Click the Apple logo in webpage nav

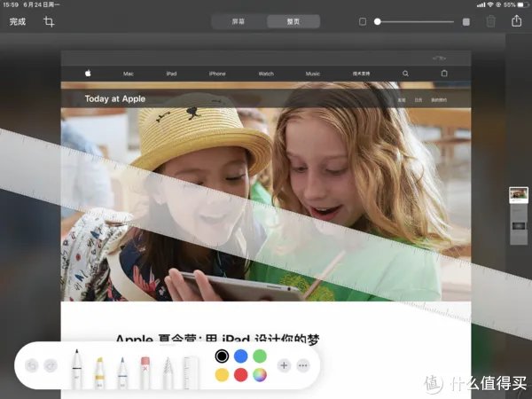[x=88, y=73]
